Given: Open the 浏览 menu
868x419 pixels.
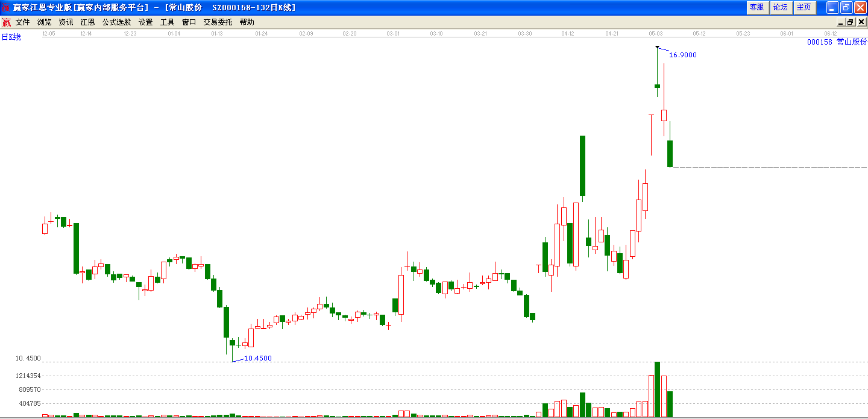Looking at the screenshot, I should (45, 22).
